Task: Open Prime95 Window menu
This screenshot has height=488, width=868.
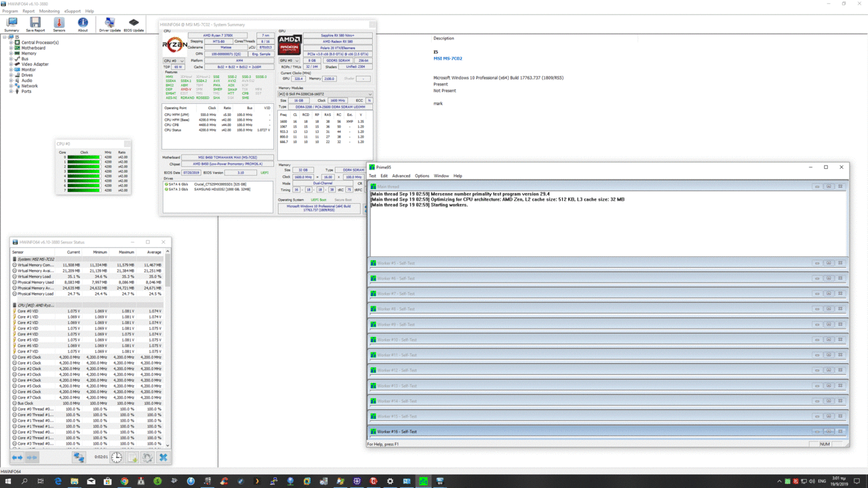Action: (x=441, y=176)
